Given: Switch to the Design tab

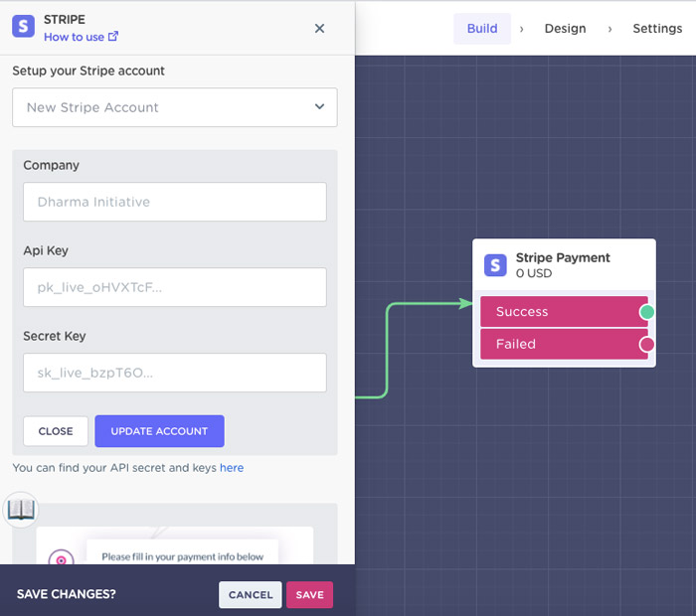Looking at the screenshot, I should click(565, 29).
